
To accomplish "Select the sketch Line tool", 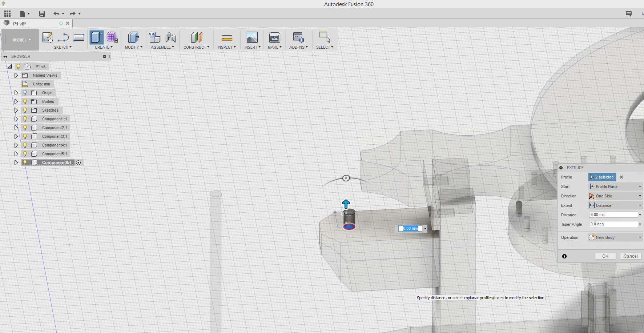I will point(63,37).
